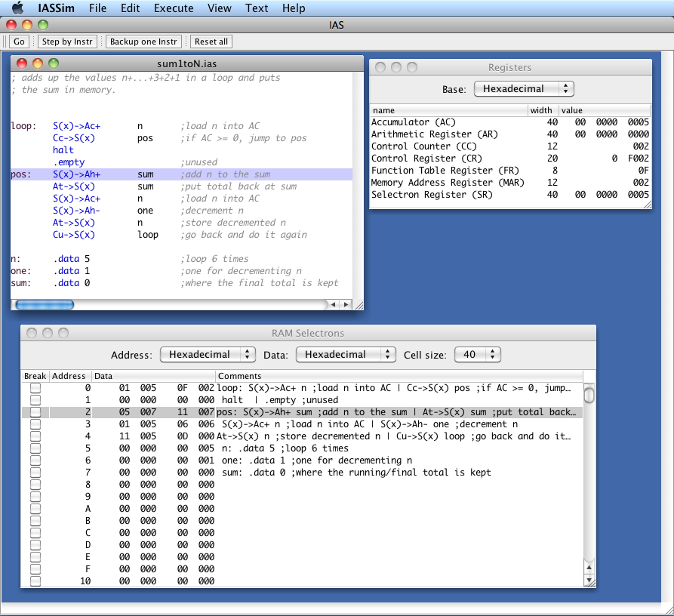This screenshot has width=674, height=616.
Task: Open the Cell size dropdown
Action: pos(478,355)
